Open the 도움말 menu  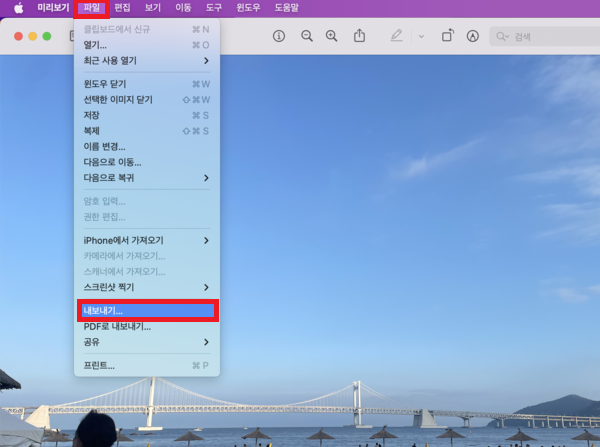pyautogui.click(x=287, y=8)
